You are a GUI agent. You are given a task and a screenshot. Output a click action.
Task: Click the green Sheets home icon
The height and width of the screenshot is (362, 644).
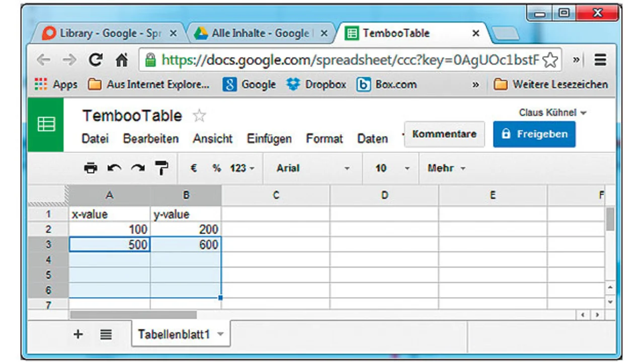[x=46, y=124]
